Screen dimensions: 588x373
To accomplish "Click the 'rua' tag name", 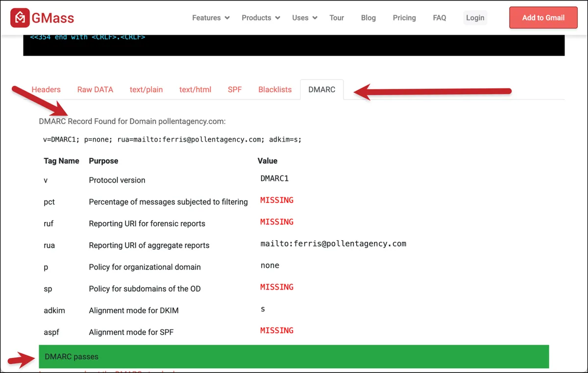I will coord(49,245).
